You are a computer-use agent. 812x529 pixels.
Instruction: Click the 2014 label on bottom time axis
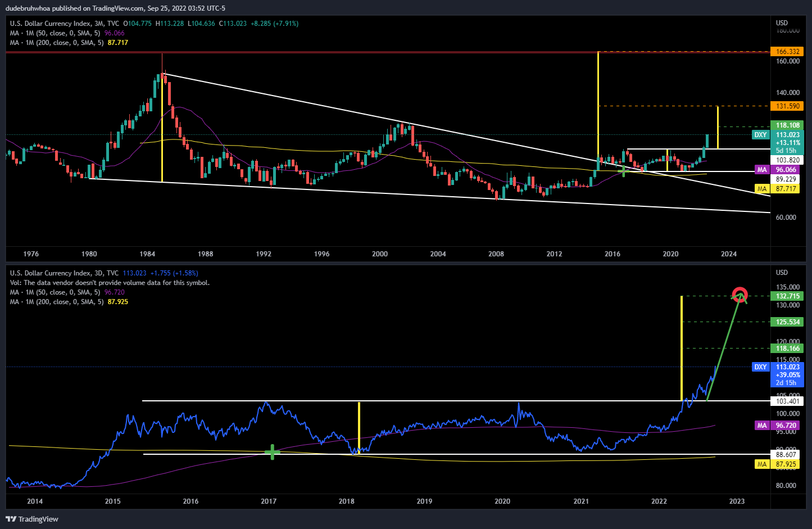click(35, 501)
